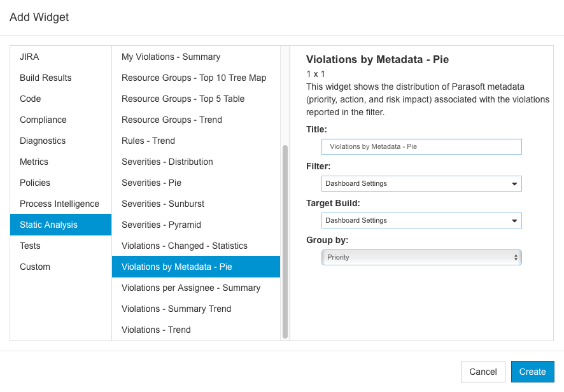Select the Build Results category

coord(60,78)
